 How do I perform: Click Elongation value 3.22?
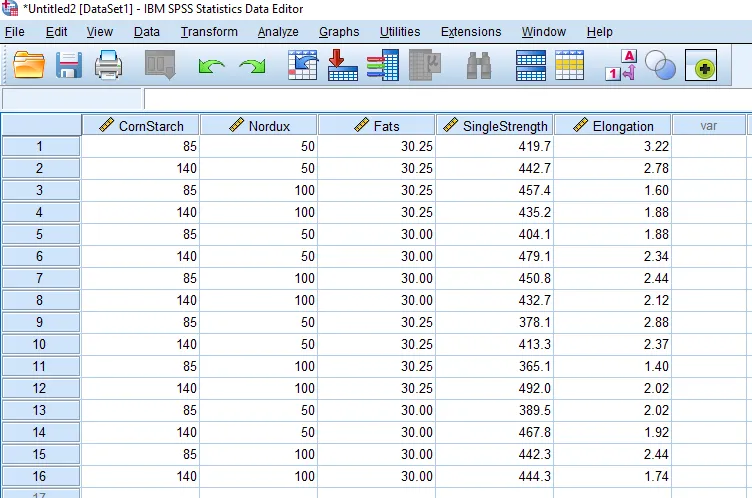pyautogui.click(x=612, y=146)
